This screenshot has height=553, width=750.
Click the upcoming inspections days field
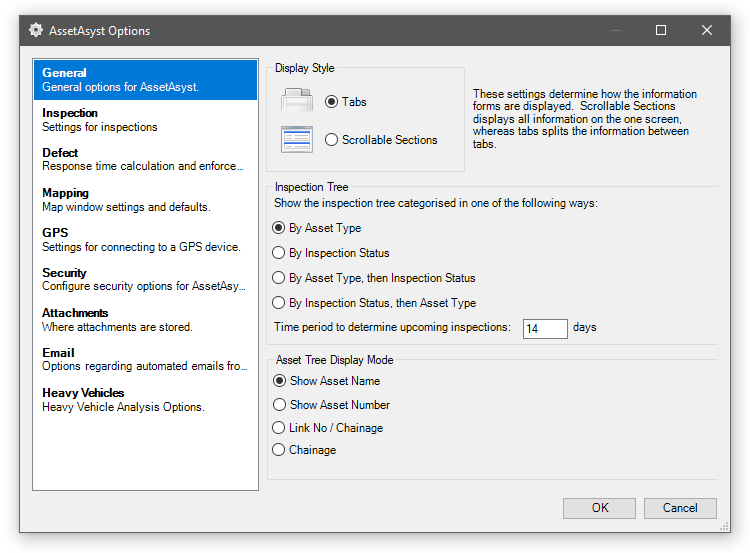coord(545,328)
